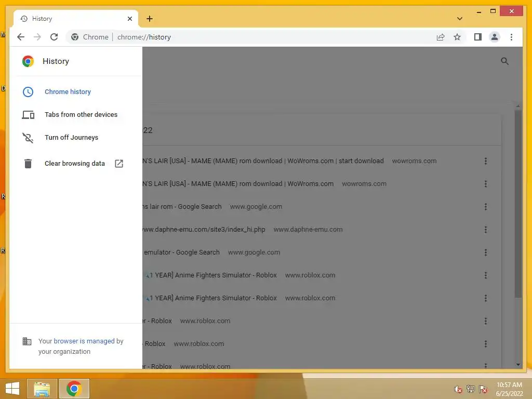Screen dimensions: 532x399
Task: Open the 'lair rom - Google Search' entry
Action: click(182, 207)
